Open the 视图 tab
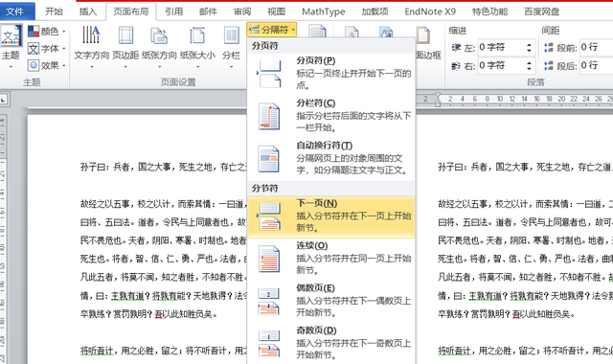The width and height of the screenshot is (613, 364). (x=276, y=11)
